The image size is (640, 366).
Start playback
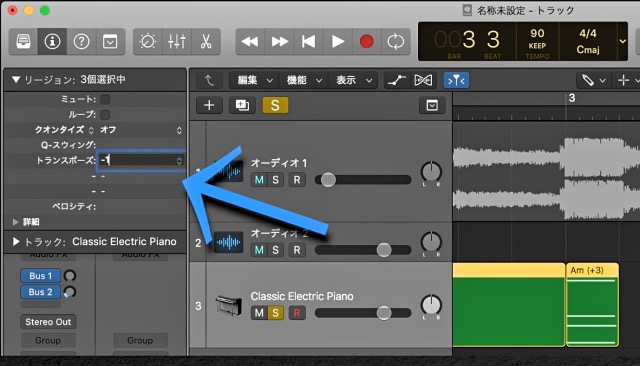(x=338, y=41)
